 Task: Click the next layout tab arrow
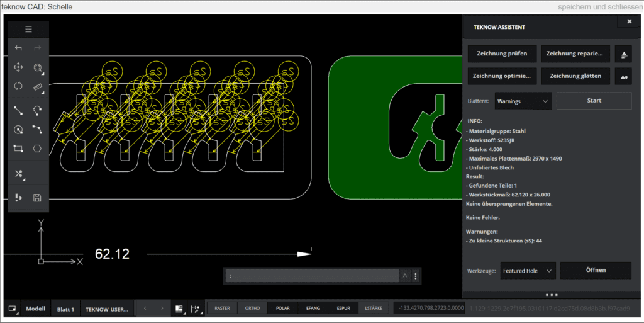162,309
